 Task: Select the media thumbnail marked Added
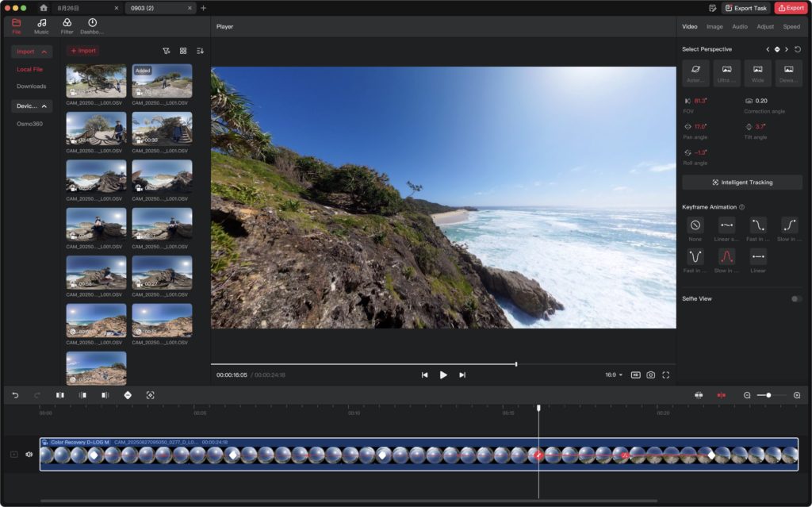[x=162, y=81]
